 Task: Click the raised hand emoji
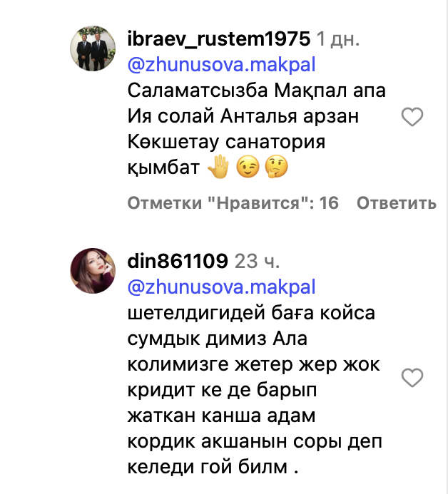[218, 166]
